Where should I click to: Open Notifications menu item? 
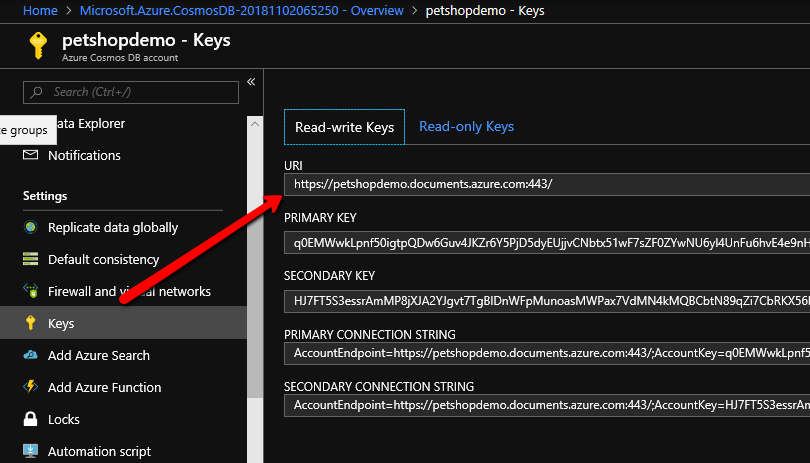84,155
